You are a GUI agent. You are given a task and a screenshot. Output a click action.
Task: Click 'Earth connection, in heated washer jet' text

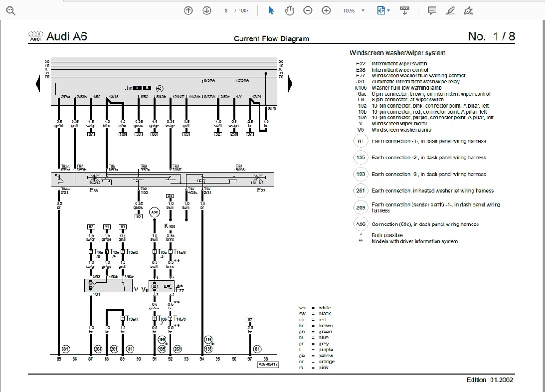[433, 191]
